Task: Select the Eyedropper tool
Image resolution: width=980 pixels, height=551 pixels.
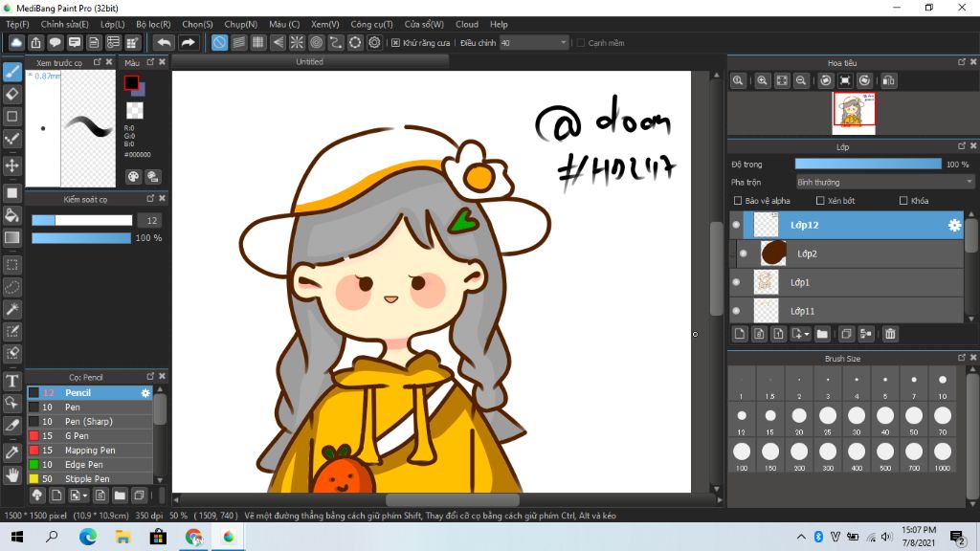Action: [x=11, y=452]
